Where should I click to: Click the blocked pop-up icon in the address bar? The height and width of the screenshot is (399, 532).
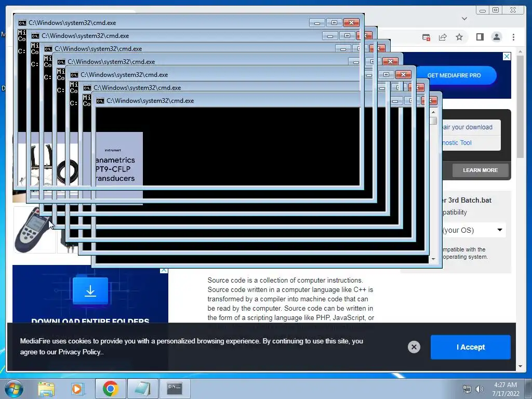click(426, 37)
